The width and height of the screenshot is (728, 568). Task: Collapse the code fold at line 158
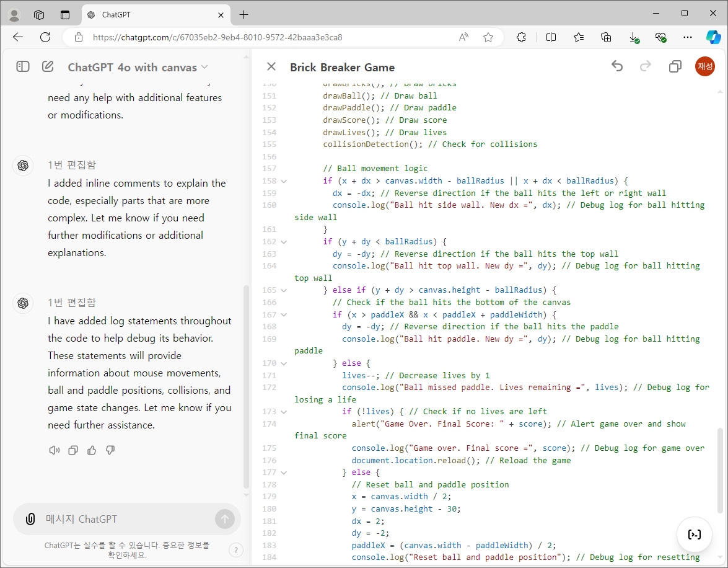click(x=284, y=181)
